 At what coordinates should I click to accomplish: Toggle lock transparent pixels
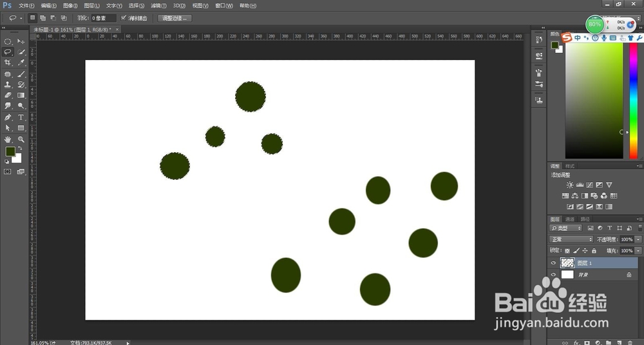pos(567,251)
